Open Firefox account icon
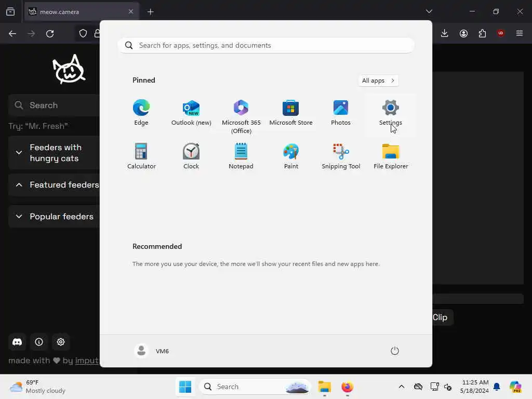This screenshot has width=532, height=399. (x=463, y=33)
